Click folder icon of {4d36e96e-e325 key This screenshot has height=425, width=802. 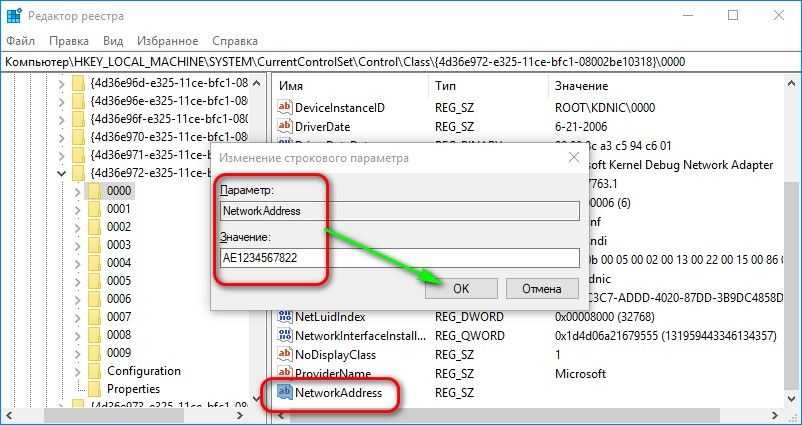(x=78, y=101)
